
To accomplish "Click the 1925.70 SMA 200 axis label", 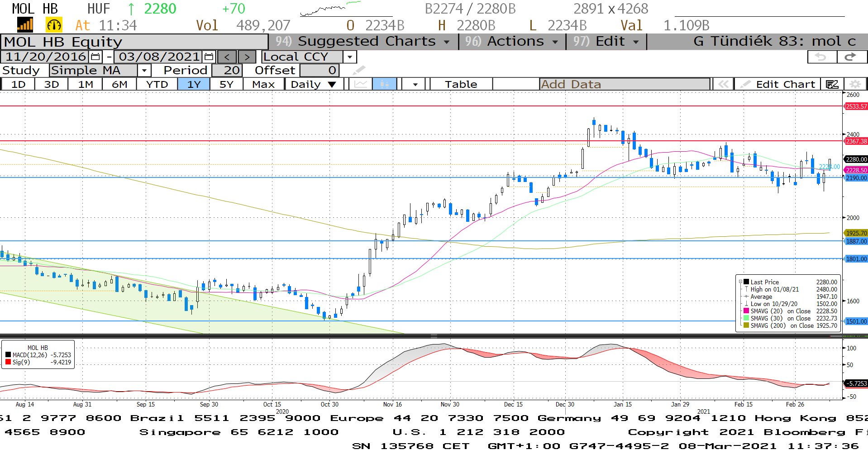I will (x=856, y=233).
